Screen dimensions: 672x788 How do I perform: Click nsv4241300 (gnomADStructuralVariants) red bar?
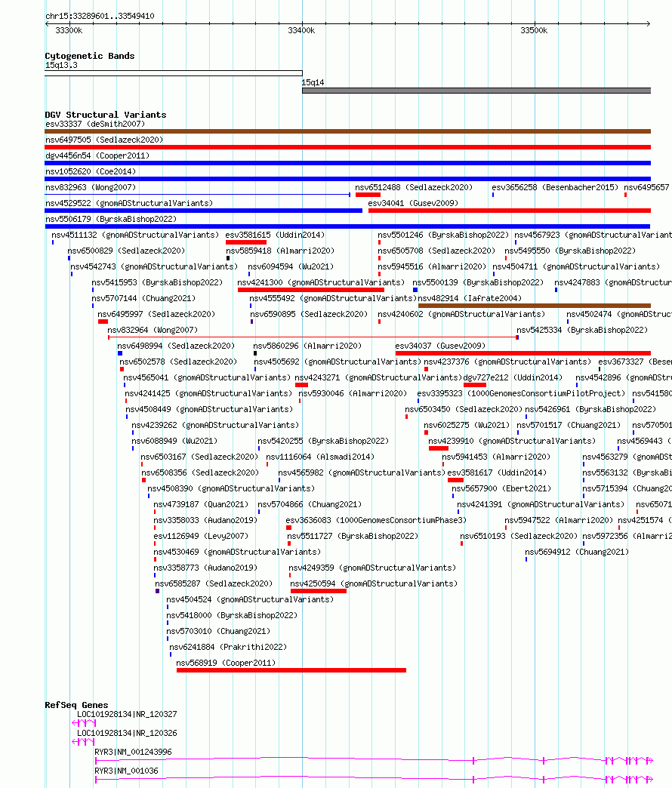coord(311,290)
